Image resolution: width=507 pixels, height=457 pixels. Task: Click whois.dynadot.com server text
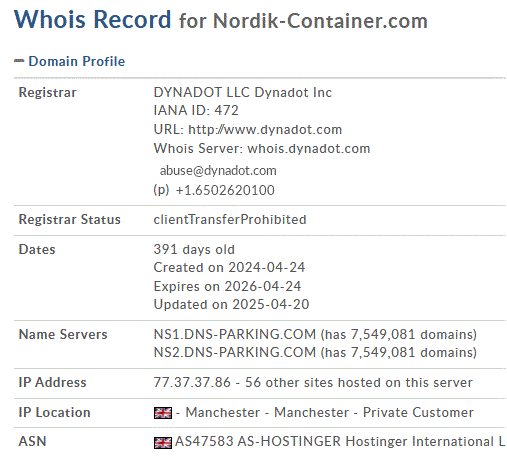coord(309,148)
